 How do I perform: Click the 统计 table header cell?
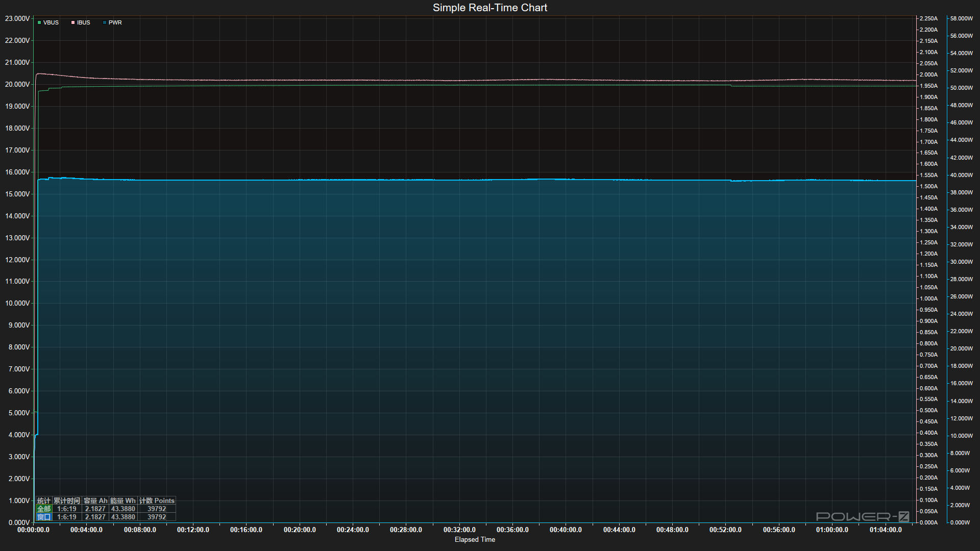(x=44, y=500)
